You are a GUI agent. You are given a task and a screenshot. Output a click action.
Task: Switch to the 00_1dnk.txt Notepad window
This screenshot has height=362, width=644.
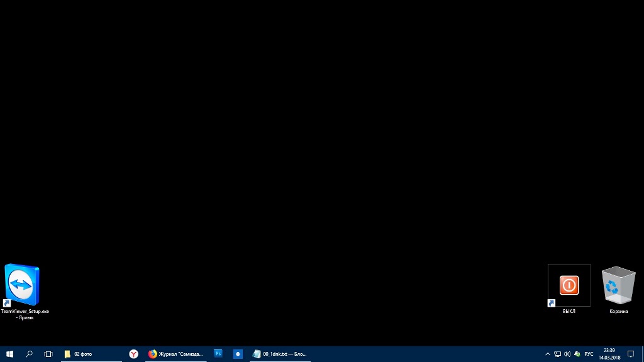280,354
